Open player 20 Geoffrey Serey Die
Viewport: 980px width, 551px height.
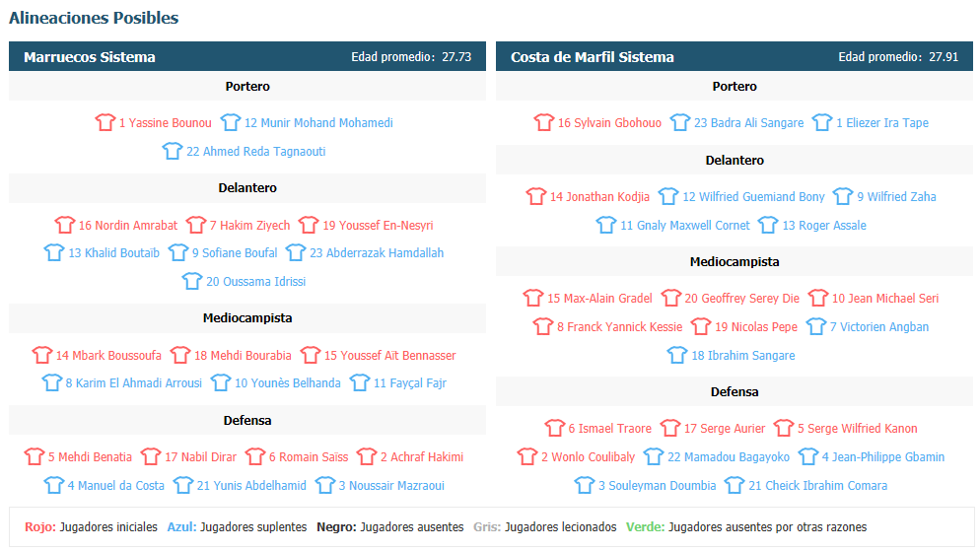click(741, 299)
